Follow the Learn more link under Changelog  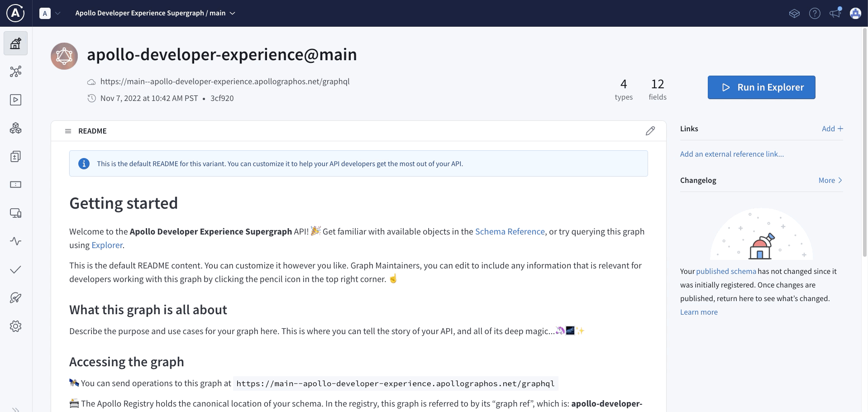699,312
